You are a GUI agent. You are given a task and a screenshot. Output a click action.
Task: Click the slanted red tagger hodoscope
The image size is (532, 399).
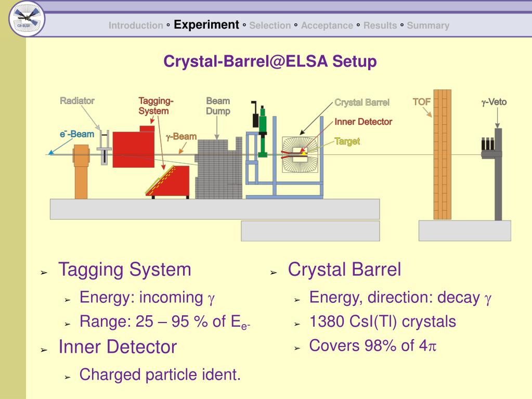point(168,181)
